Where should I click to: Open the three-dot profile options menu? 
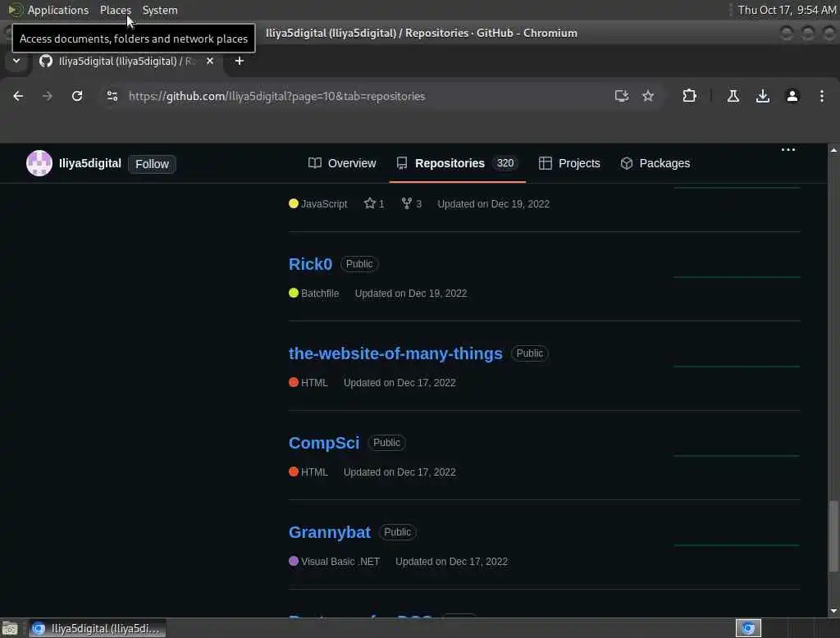click(788, 150)
